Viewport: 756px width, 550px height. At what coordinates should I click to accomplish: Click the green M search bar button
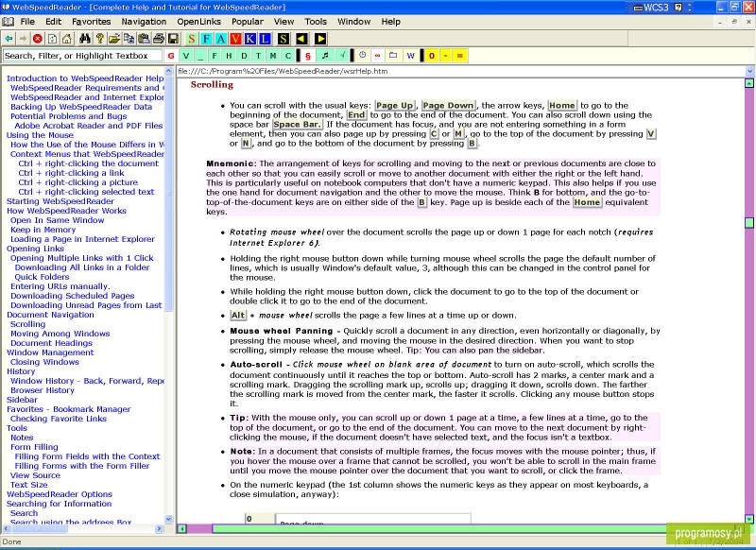coord(273,56)
